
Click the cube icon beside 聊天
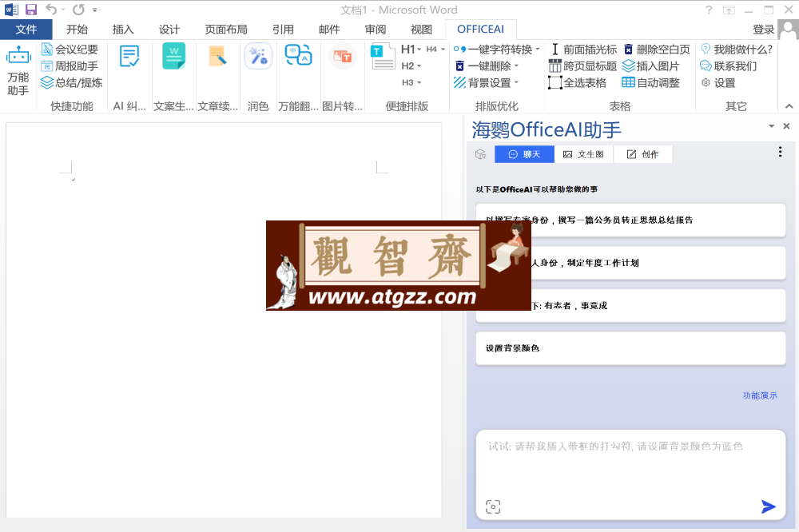click(x=480, y=154)
